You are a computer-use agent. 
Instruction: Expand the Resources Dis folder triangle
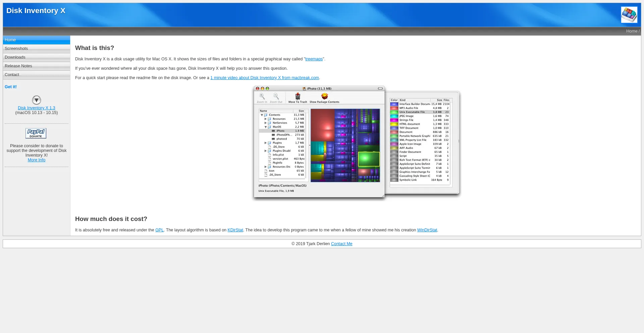[265, 167]
